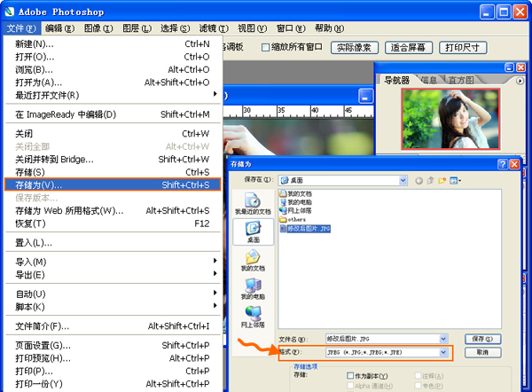Open the 窗口 menu
Viewport: 532px width, 392px height.
coord(291,28)
